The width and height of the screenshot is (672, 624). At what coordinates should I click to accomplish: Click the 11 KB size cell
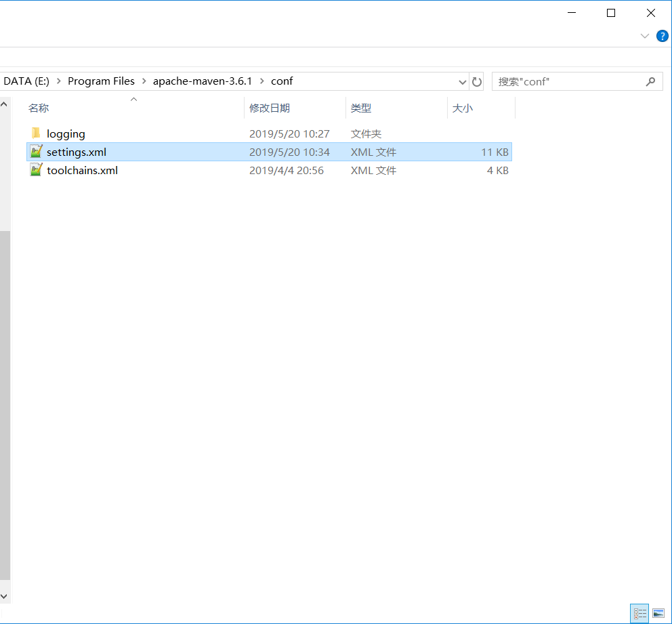(x=495, y=152)
